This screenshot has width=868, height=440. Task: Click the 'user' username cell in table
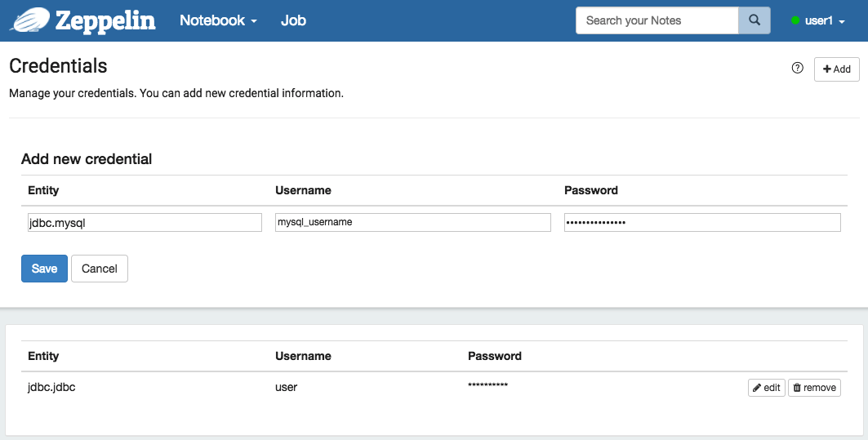(287, 387)
